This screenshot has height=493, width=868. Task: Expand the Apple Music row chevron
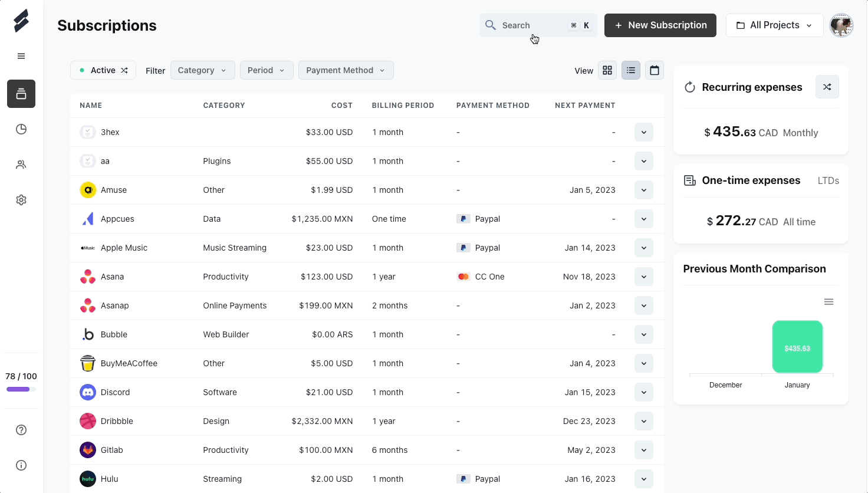coord(644,248)
